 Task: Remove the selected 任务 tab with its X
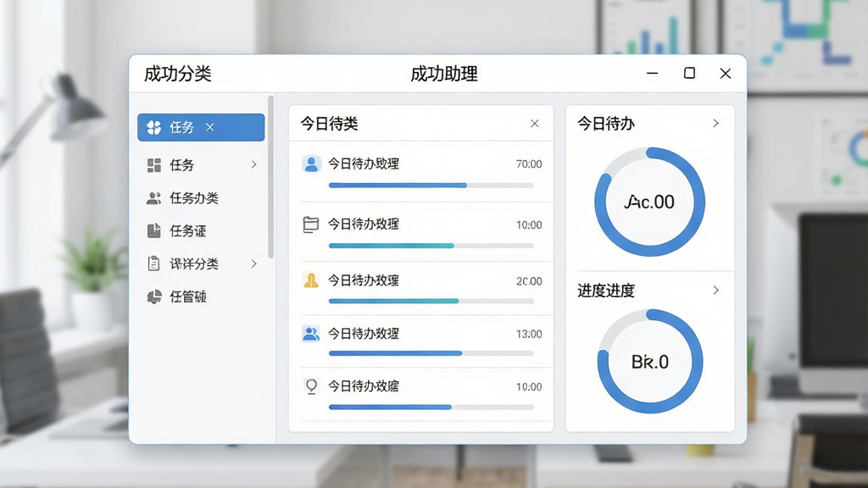210,127
